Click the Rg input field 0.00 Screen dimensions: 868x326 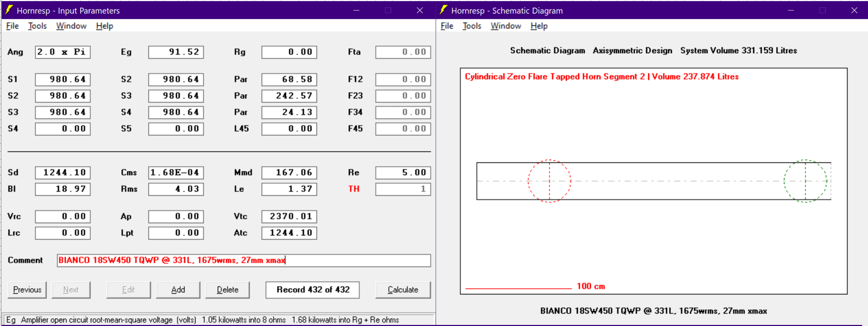tap(290, 52)
